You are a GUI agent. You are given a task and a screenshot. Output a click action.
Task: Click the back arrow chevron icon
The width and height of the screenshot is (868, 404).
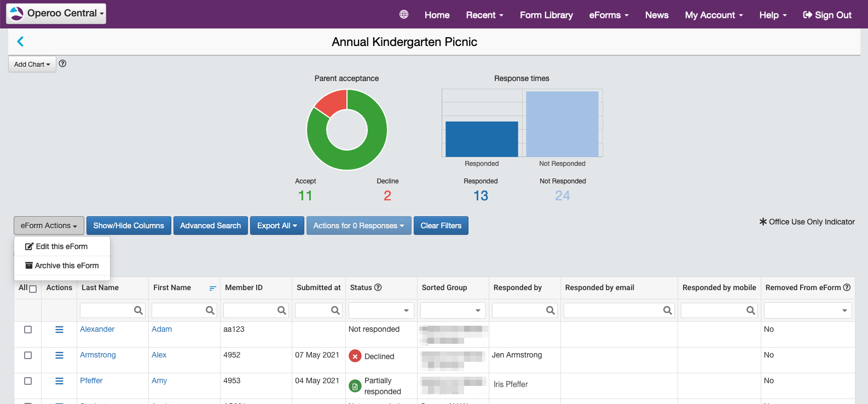coord(20,42)
